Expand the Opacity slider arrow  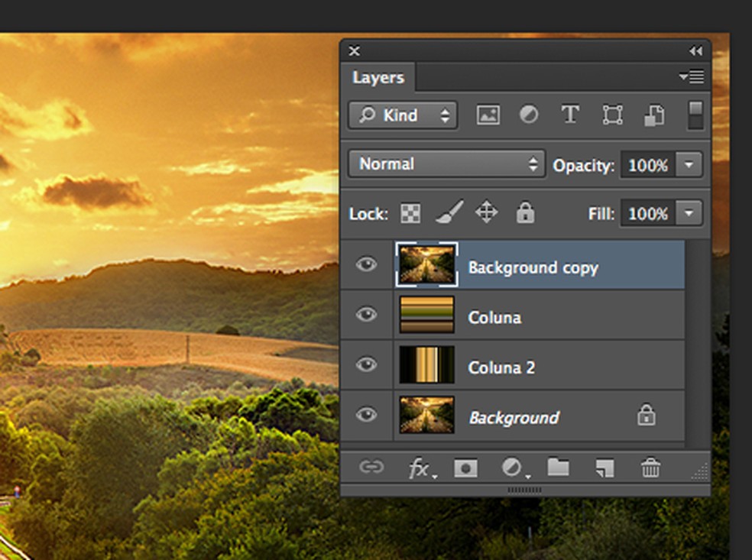(x=689, y=165)
